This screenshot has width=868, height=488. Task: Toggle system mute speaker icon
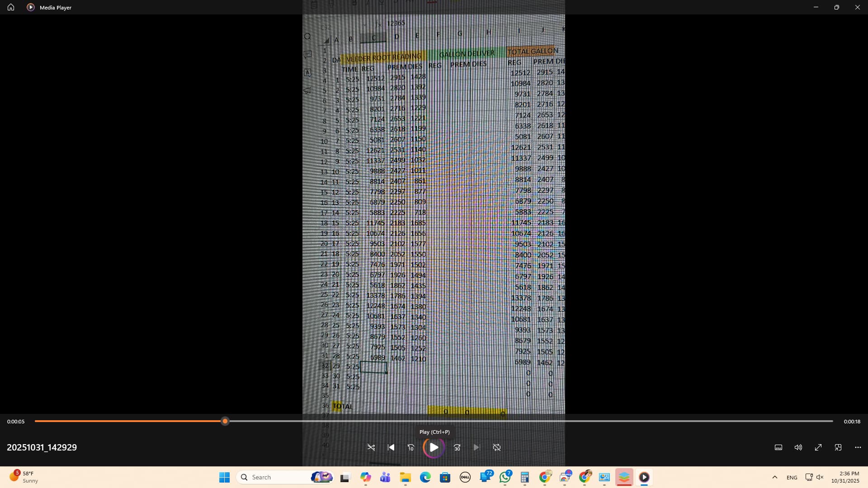point(820,477)
